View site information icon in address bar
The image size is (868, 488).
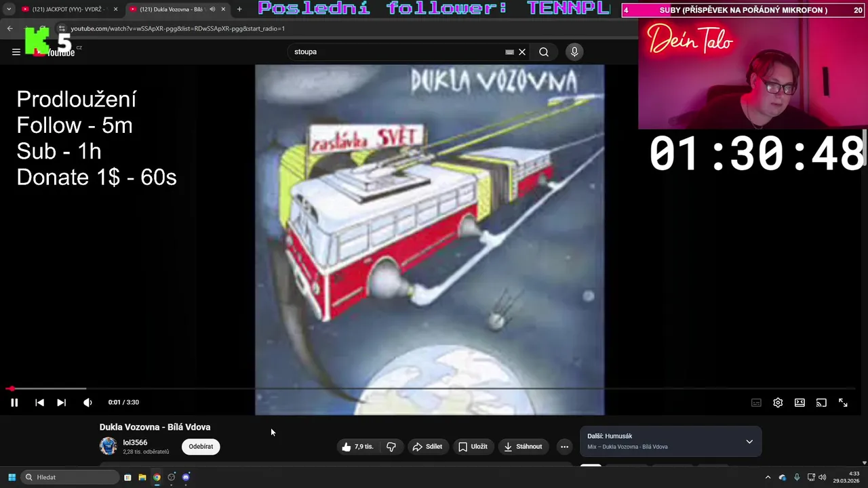[62, 28]
